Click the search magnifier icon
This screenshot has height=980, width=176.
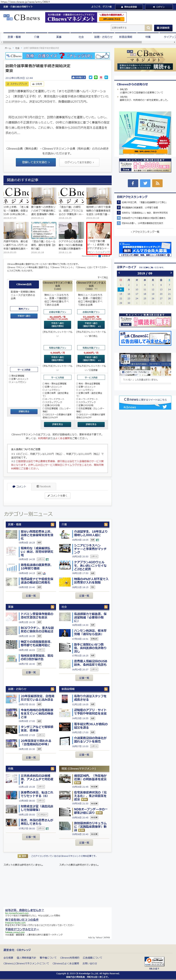point(148,28)
